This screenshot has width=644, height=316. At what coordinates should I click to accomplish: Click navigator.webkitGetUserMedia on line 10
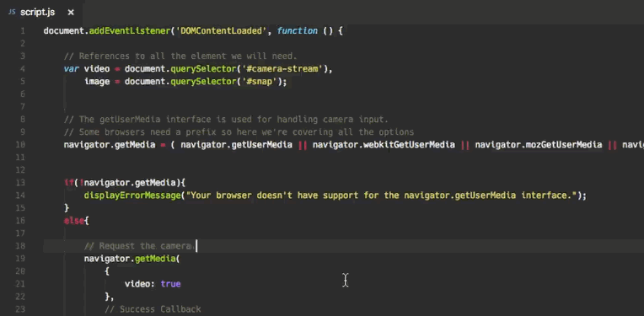click(x=384, y=144)
